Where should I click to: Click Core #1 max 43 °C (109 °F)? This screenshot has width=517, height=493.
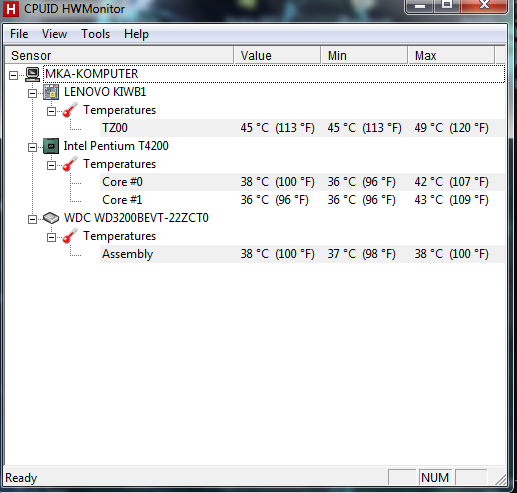451,200
